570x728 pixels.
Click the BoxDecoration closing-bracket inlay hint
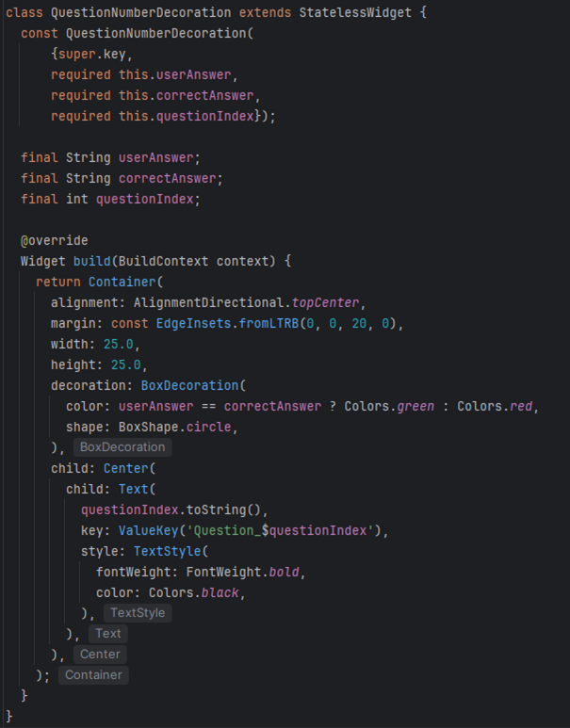pyautogui.click(x=122, y=447)
